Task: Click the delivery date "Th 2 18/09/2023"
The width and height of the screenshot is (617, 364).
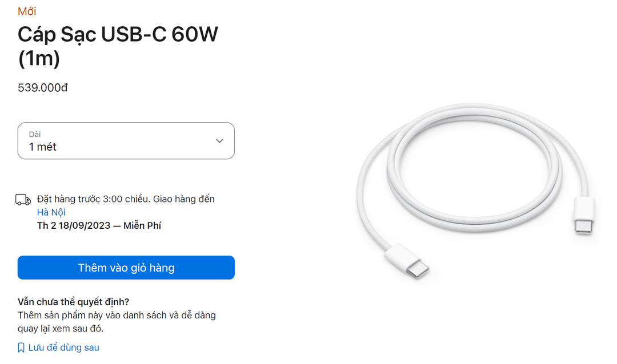Action: [x=69, y=225]
